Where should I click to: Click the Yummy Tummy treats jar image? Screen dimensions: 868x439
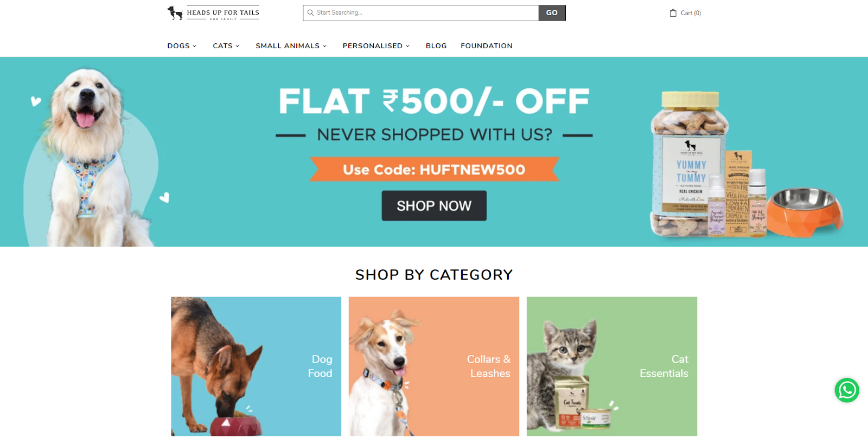689,165
